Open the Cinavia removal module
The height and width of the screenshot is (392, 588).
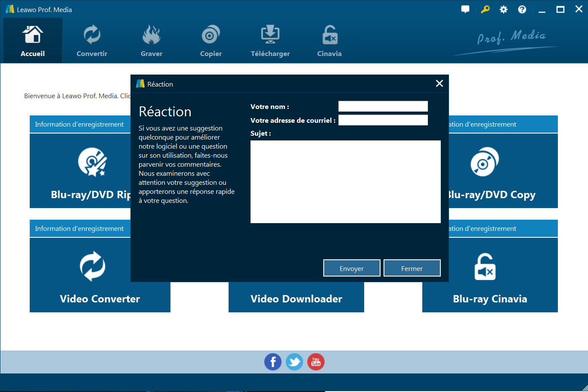point(329,41)
